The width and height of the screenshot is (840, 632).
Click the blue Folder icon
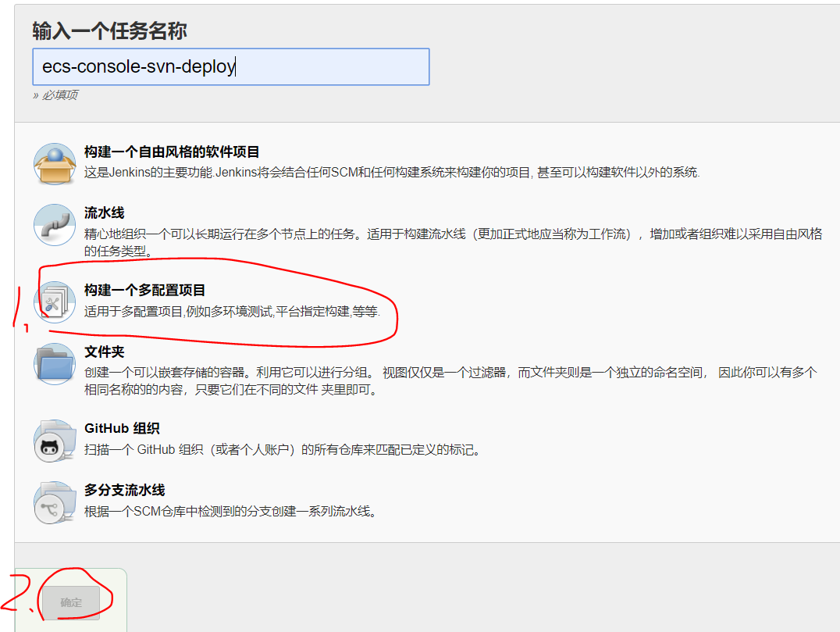55,364
